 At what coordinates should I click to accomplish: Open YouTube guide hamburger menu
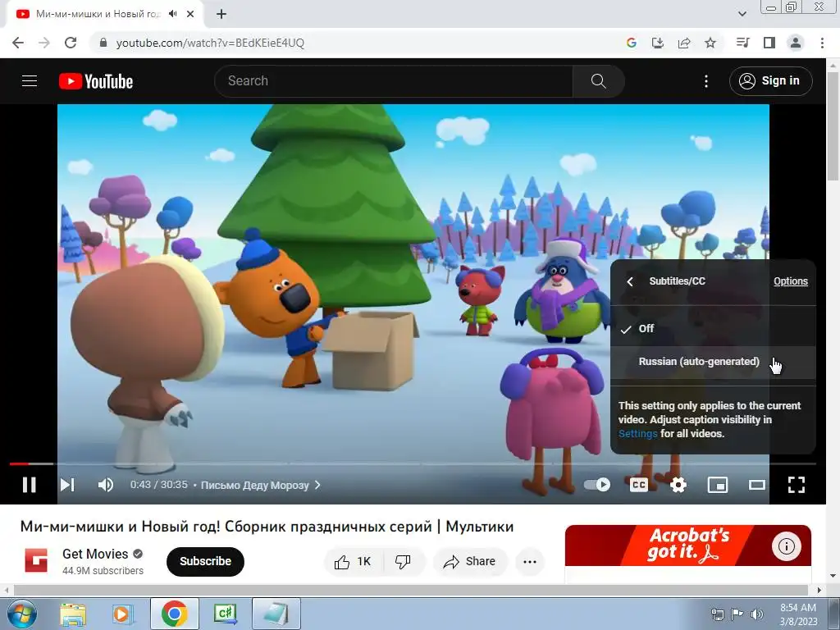pos(30,81)
